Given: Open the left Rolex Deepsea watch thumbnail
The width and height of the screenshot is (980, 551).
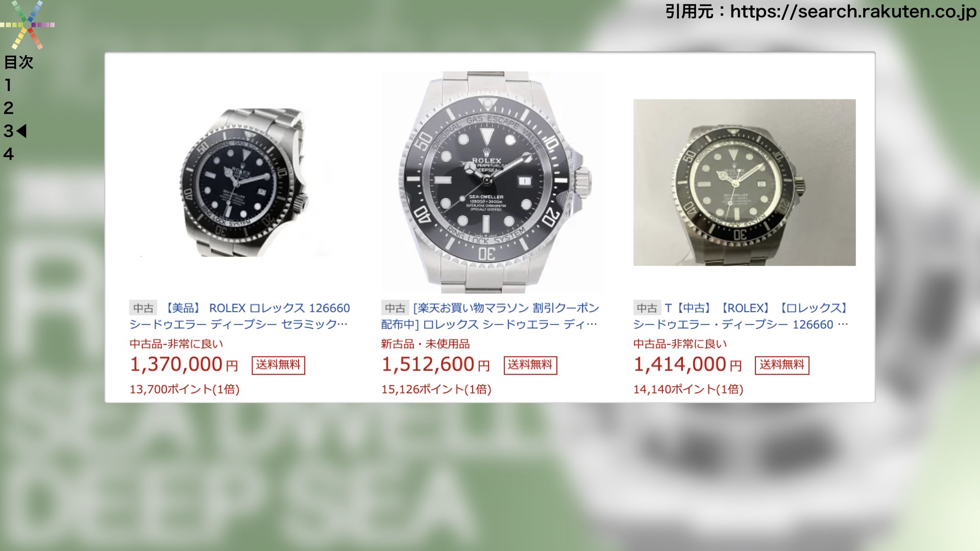Looking at the screenshot, I should tap(243, 182).
